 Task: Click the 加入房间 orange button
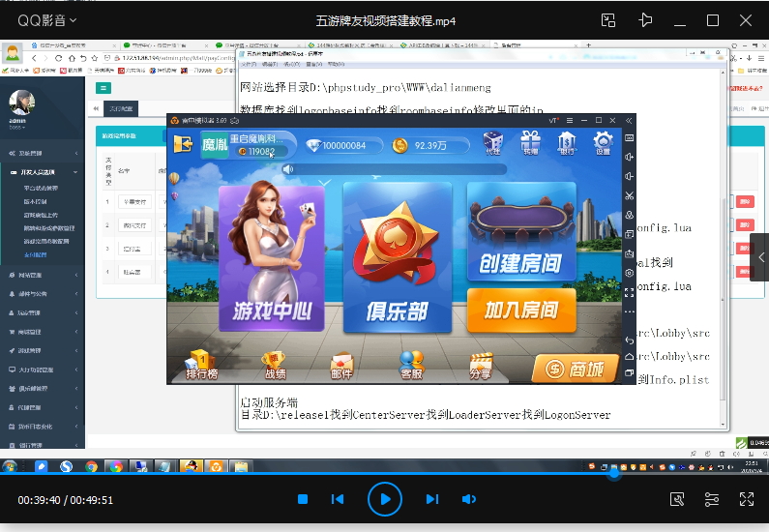521,310
